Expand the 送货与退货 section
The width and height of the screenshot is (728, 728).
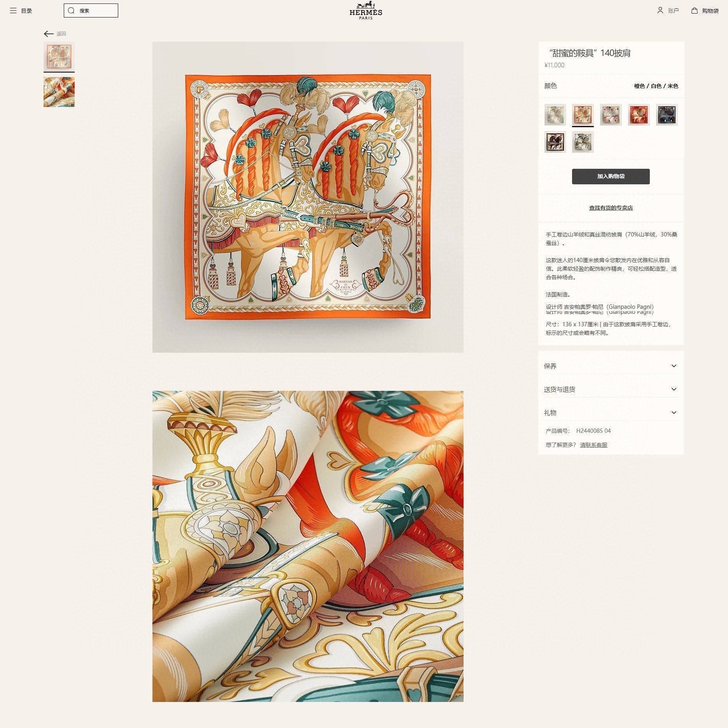(611, 389)
